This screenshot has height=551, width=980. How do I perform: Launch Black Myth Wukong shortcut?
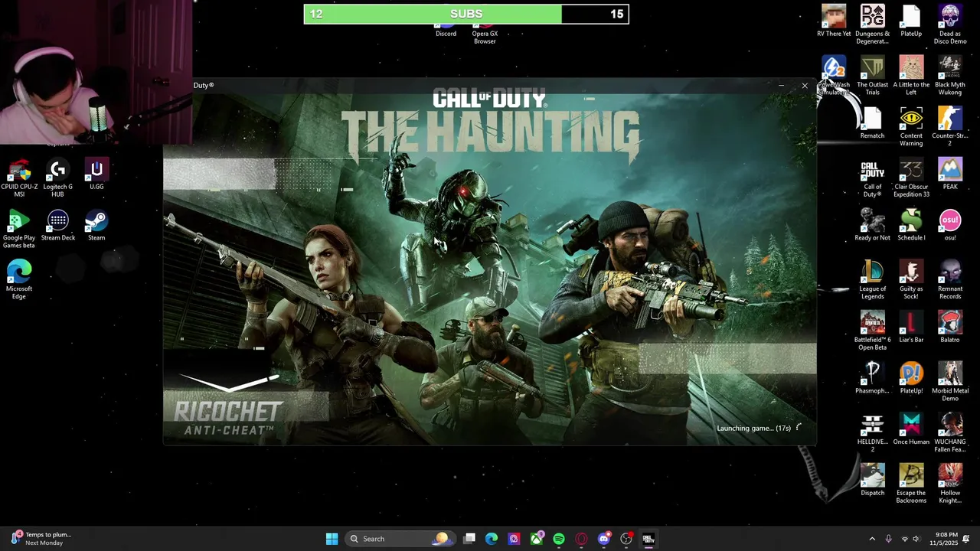click(950, 75)
